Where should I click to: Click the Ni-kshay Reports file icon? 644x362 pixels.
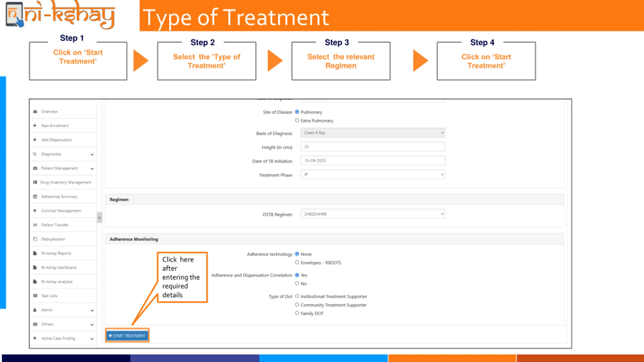click(35, 253)
